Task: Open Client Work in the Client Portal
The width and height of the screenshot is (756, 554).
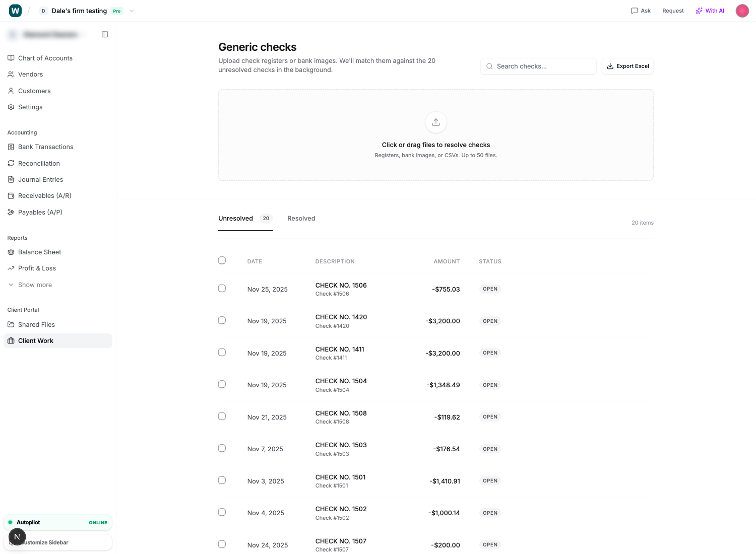Action: [x=36, y=340]
